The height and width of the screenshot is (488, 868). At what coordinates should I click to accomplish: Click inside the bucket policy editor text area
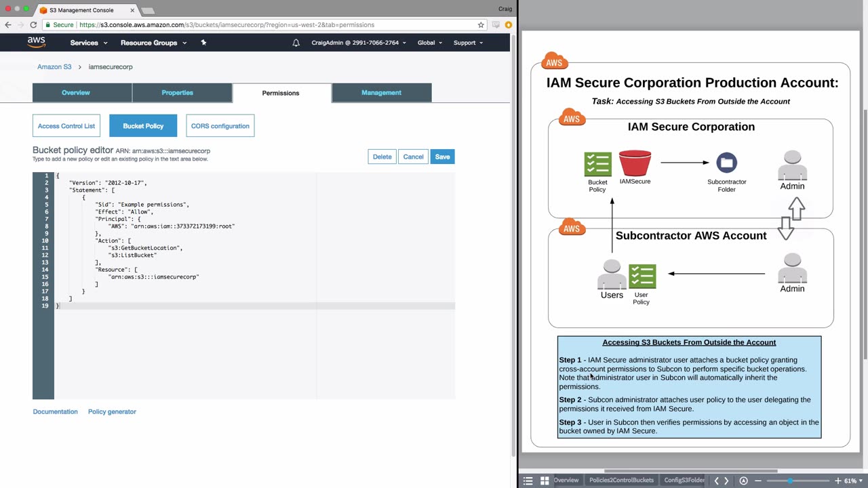(x=254, y=285)
